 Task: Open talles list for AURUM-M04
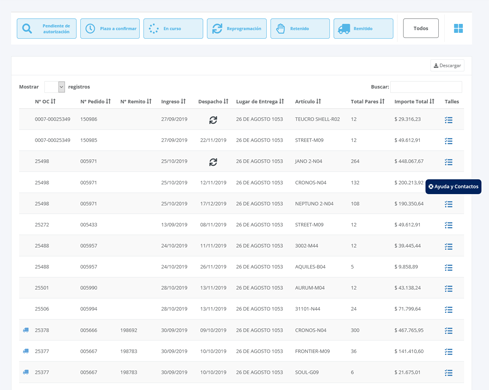point(449,289)
